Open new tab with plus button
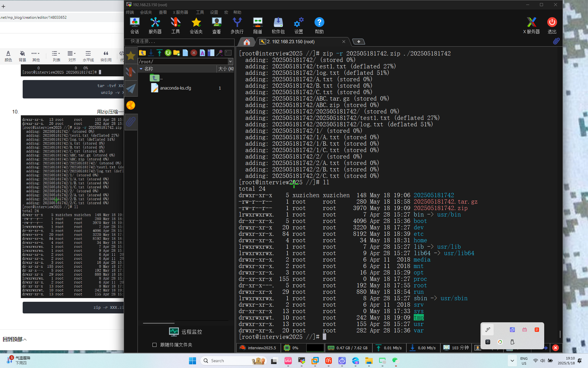 (358, 42)
